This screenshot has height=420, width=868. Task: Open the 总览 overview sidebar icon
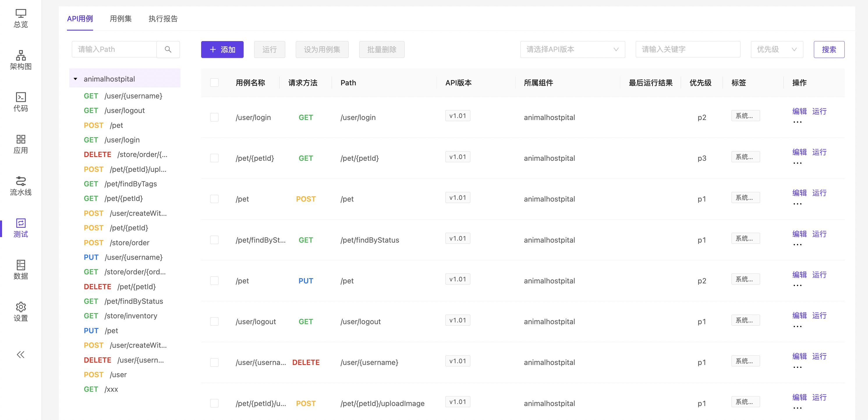click(21, 18)
